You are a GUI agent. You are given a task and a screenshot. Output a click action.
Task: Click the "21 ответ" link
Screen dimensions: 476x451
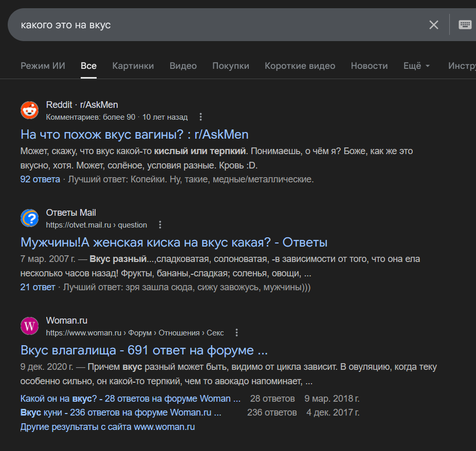point(38,287)
